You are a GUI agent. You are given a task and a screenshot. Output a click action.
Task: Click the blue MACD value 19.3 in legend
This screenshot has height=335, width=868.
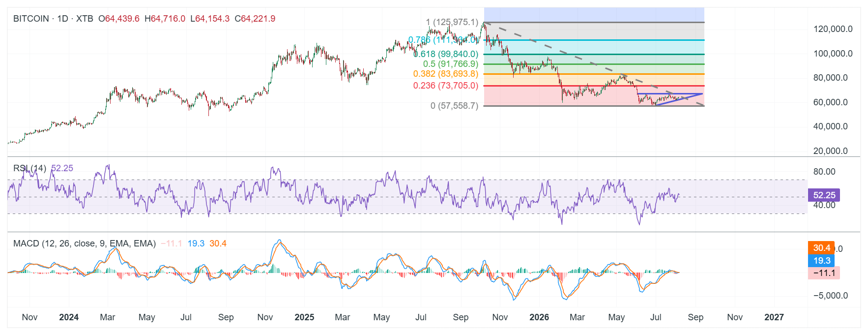point(196,244)
